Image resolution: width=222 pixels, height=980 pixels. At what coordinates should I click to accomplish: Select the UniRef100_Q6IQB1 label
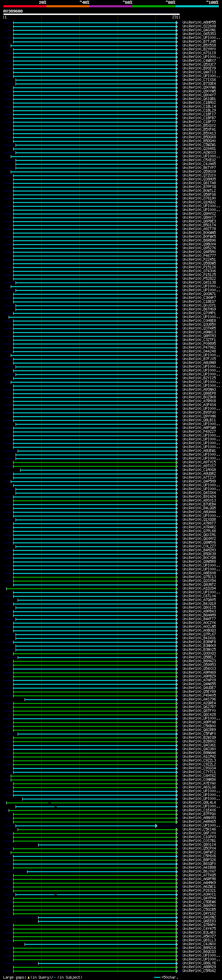pos(199,99)
